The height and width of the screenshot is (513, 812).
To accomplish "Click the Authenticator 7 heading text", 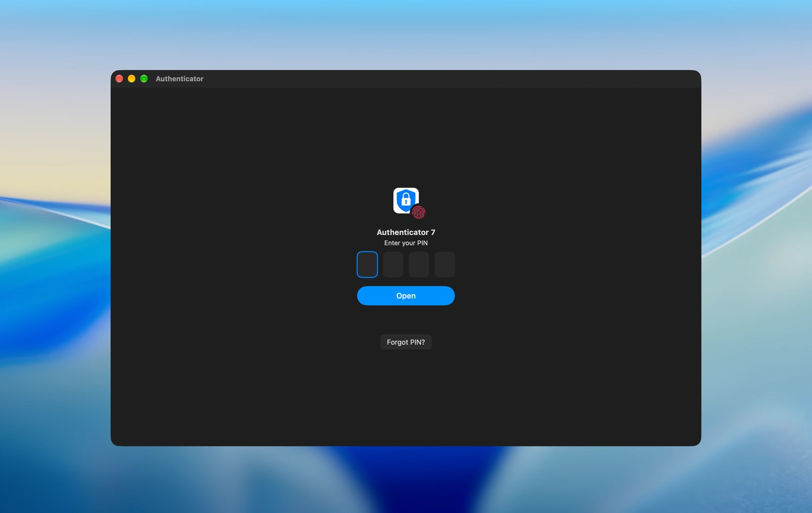I will [x=406, y=232].
